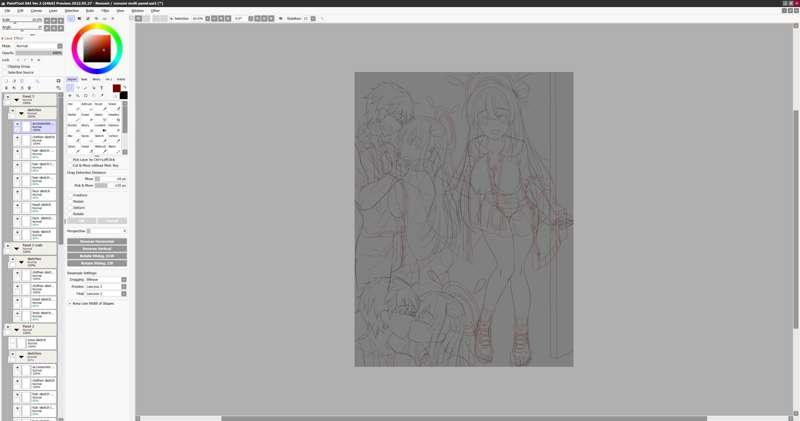Viewport: 800px width, 421px height.
Task: Select the AirBrush tool
Action: (x=87, y=107)
